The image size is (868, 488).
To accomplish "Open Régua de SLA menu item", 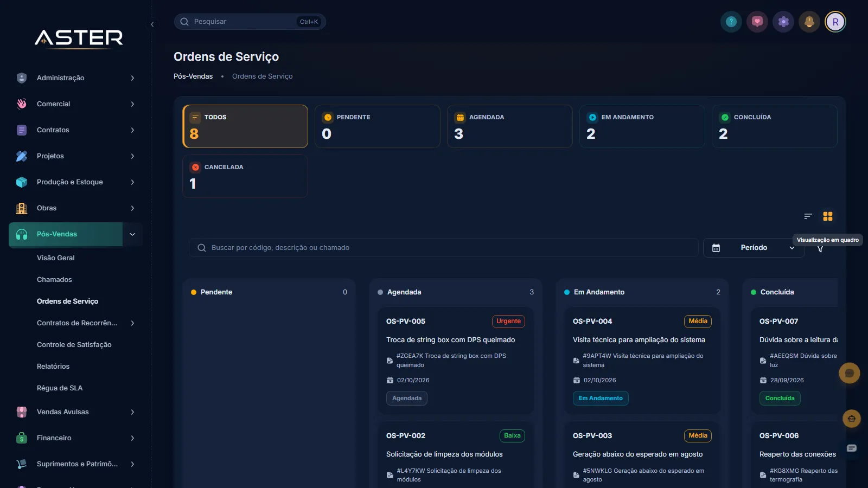I will click(x=60, y=388).
